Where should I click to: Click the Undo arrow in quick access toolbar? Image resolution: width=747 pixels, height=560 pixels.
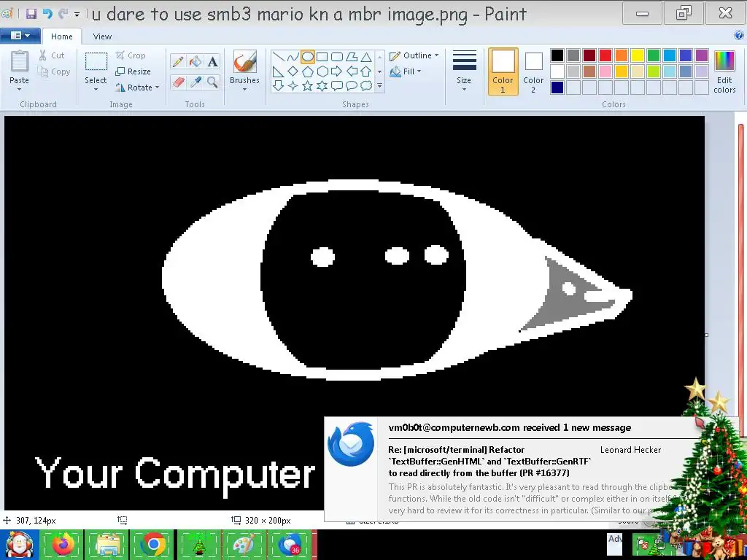[47, 14]
